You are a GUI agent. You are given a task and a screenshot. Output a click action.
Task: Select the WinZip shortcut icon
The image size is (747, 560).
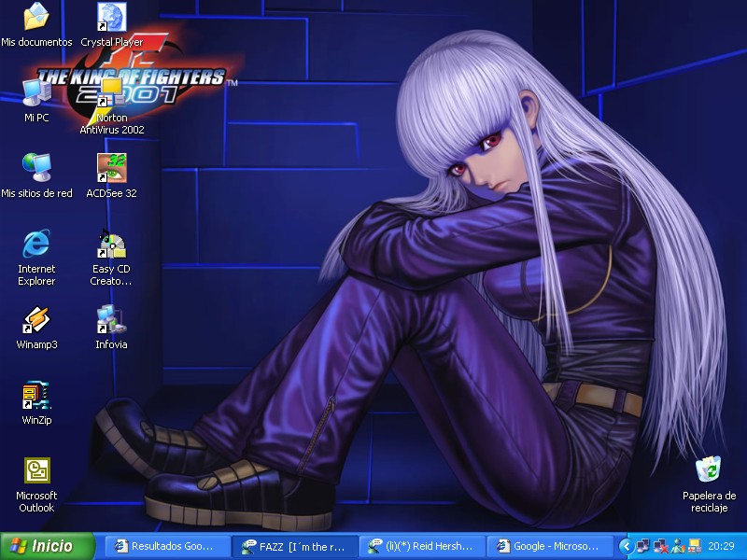click(x=36, y=395)
